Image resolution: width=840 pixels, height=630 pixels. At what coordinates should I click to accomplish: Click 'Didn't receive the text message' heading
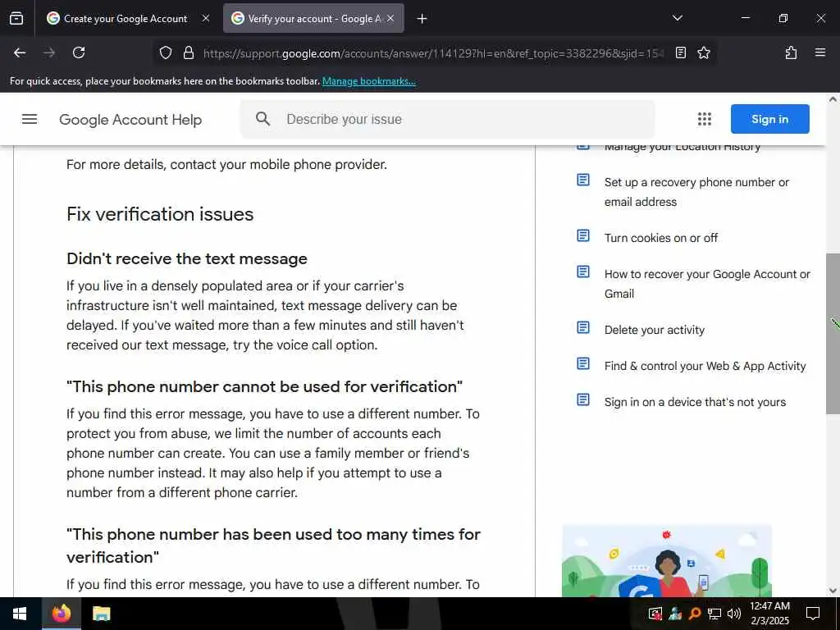(x=187, y=258)
